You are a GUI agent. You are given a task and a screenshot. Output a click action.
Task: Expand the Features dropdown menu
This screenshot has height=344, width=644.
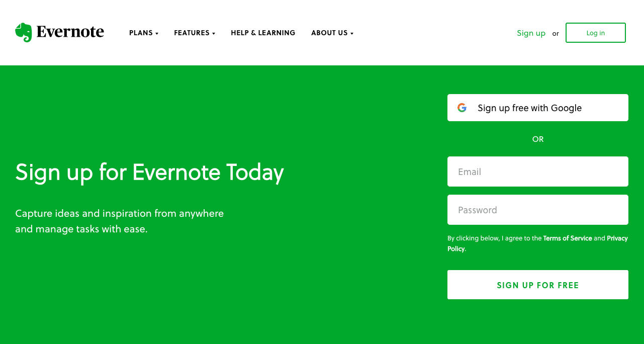pos(195,33)
